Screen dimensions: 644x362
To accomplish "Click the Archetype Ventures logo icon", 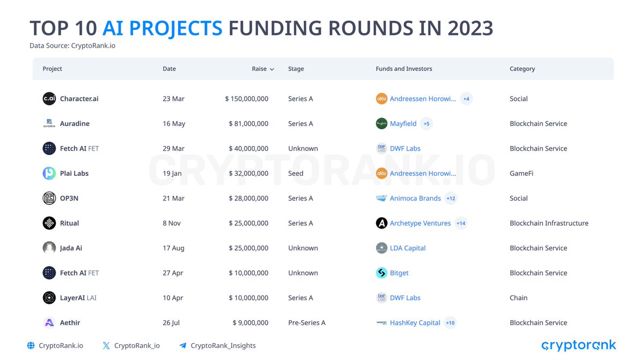I will tap(382, 223).
